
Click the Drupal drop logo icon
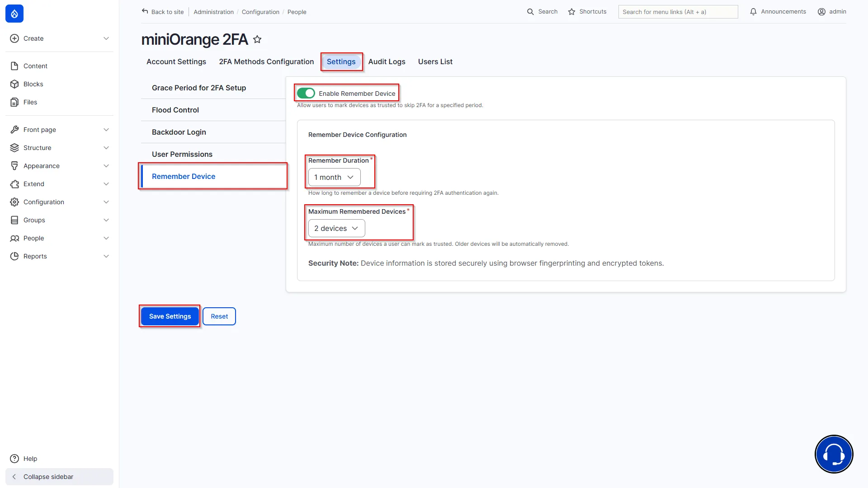pos(14,14)
